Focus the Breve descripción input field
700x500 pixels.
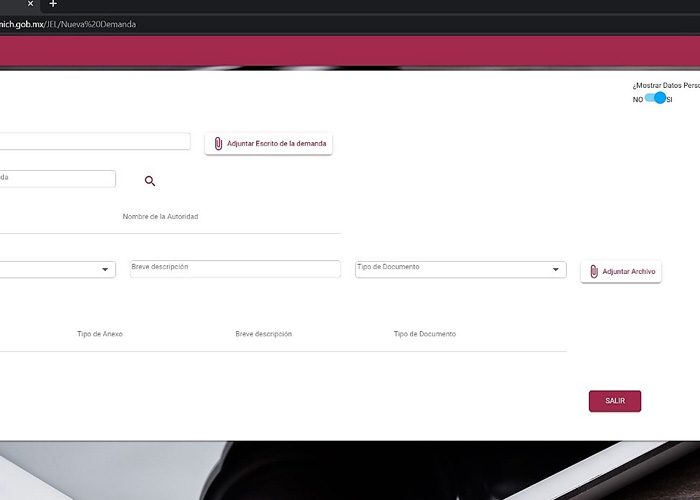click(x=235, y=269)
